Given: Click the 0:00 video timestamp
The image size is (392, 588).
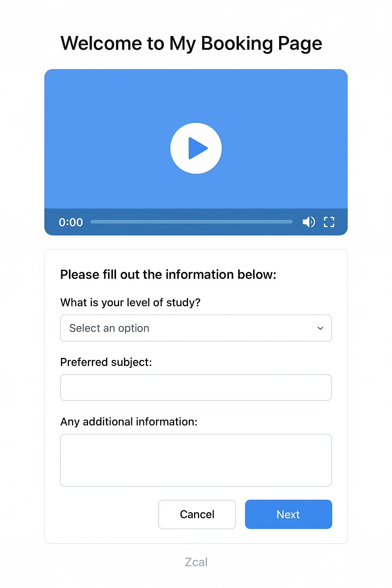Looking at the screenshot, I should pos(71,222).
